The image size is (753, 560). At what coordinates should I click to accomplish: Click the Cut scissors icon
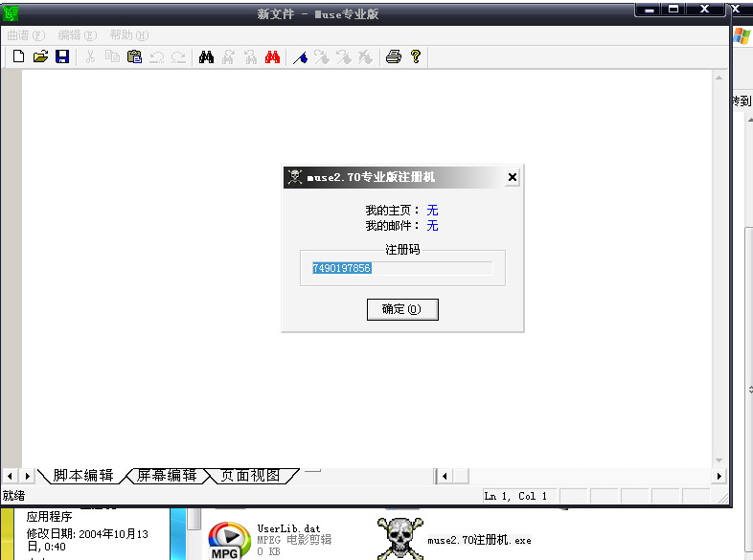[90, 56]
